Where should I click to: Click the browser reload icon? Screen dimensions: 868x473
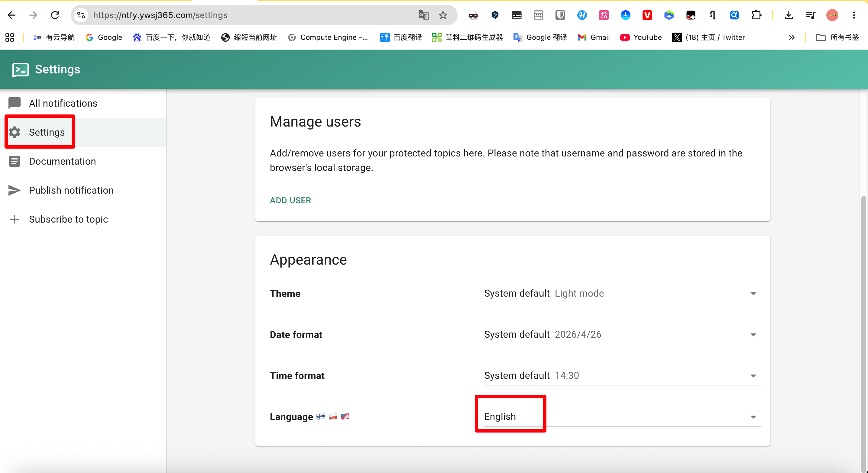[x=55, y=15]
